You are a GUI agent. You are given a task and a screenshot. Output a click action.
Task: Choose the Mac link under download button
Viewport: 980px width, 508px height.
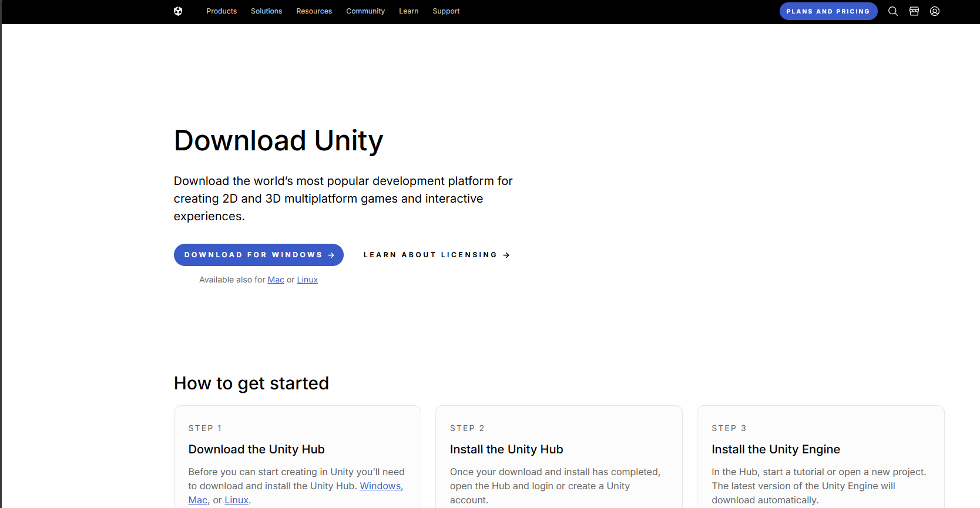[x=276, y=280]
